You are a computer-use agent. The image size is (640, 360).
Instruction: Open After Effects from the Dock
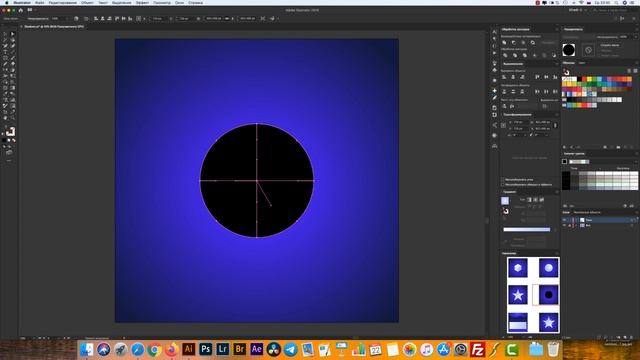[x=256, y=349]
